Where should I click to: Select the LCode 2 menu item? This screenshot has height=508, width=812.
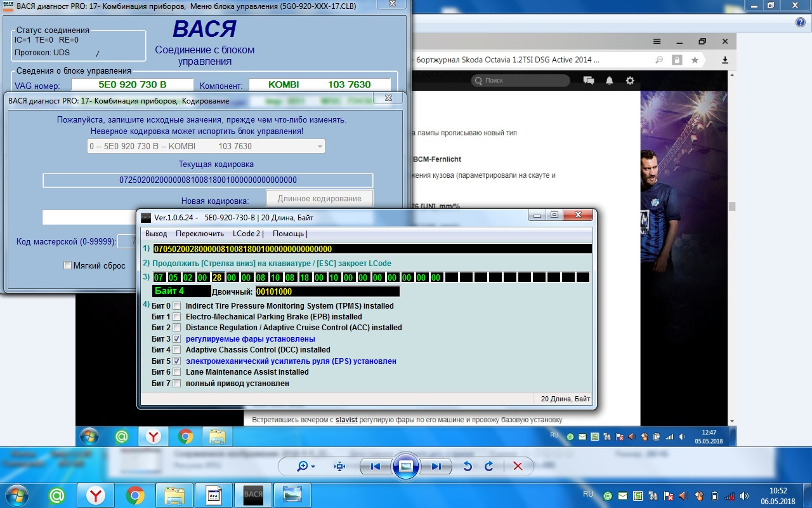(x=248, y=234)
